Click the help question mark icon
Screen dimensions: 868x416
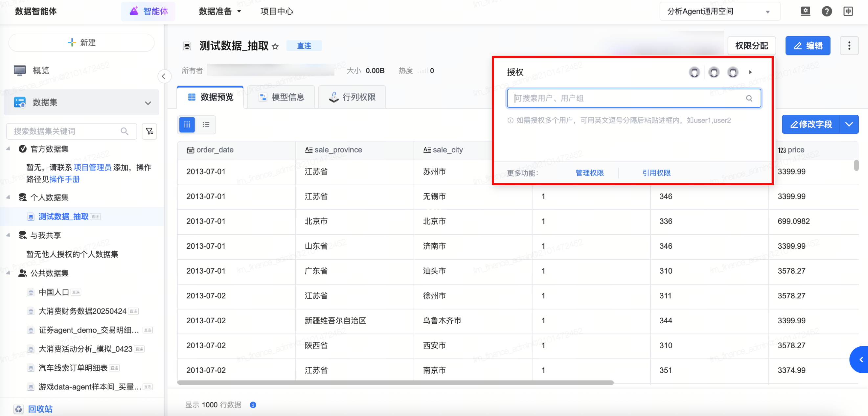(x=826, y=11)
